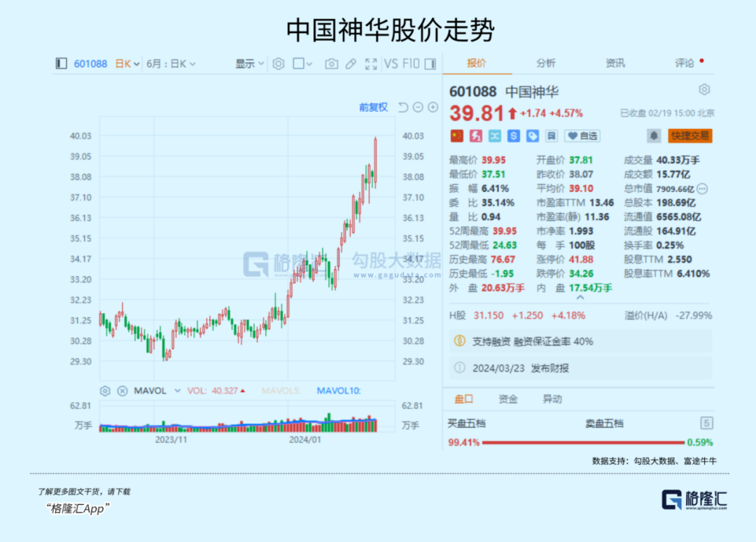Viewport: 756px width, 542px height.
Task: Expand the 显示 display dropdown
Action: point(249,64)
